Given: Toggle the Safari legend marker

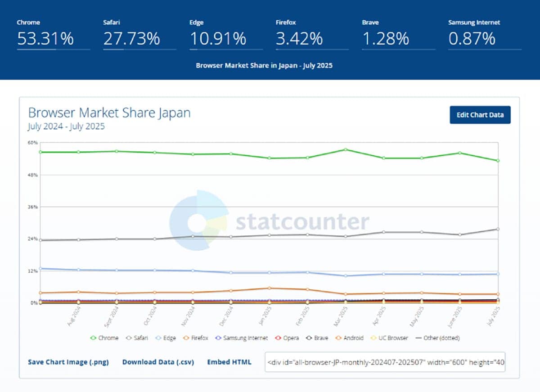Looking at the screenshot, I should coord(129,338).
